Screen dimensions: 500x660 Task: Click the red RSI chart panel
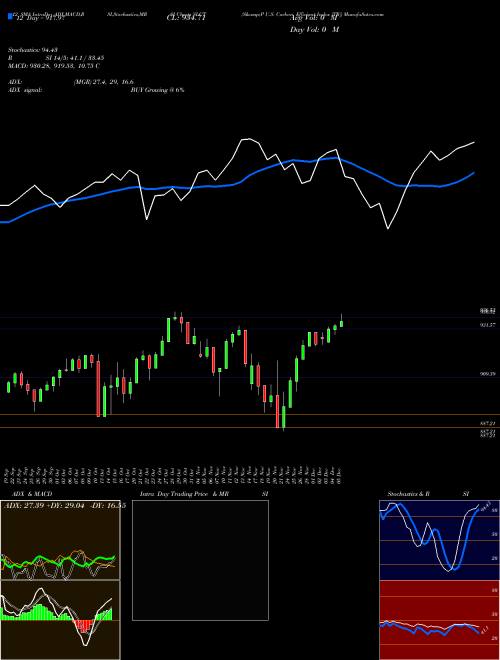pyautogui.click(x=439, y=620)
